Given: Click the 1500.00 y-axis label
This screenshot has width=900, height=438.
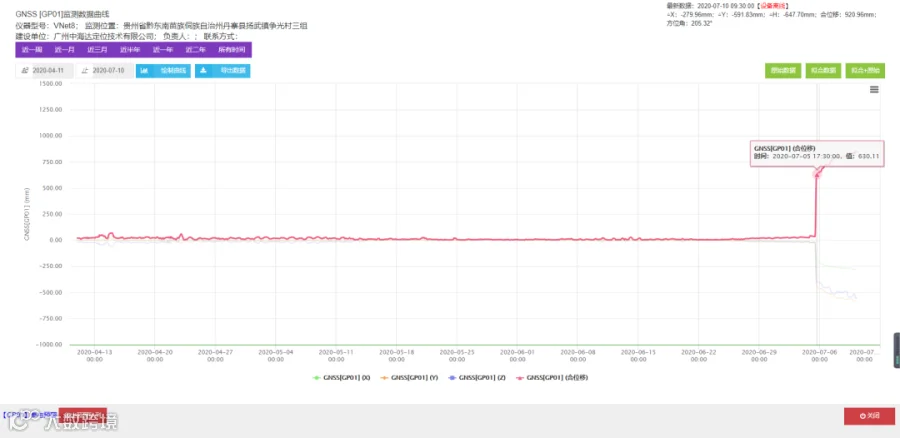Looking at the screenshot, I should click(x=50, y=84).
